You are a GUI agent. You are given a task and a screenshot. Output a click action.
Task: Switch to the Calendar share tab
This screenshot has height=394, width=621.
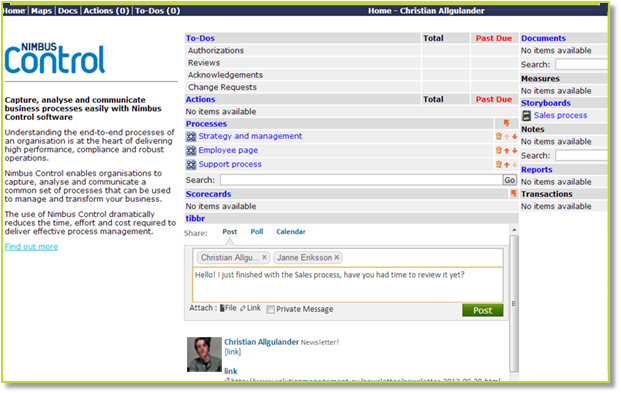click(x=291, y=232)
